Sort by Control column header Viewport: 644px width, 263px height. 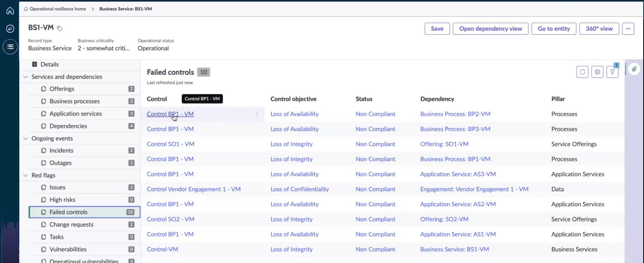click(157, 99)
